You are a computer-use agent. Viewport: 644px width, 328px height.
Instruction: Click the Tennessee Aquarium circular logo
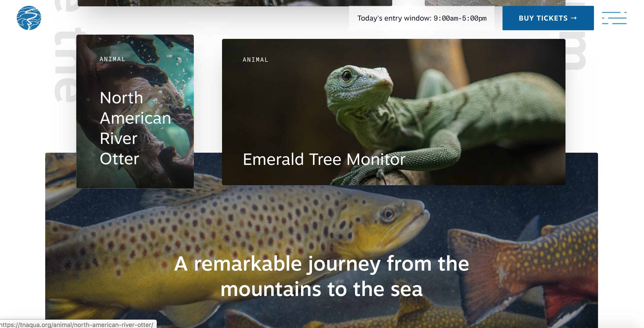click(29, 18)
